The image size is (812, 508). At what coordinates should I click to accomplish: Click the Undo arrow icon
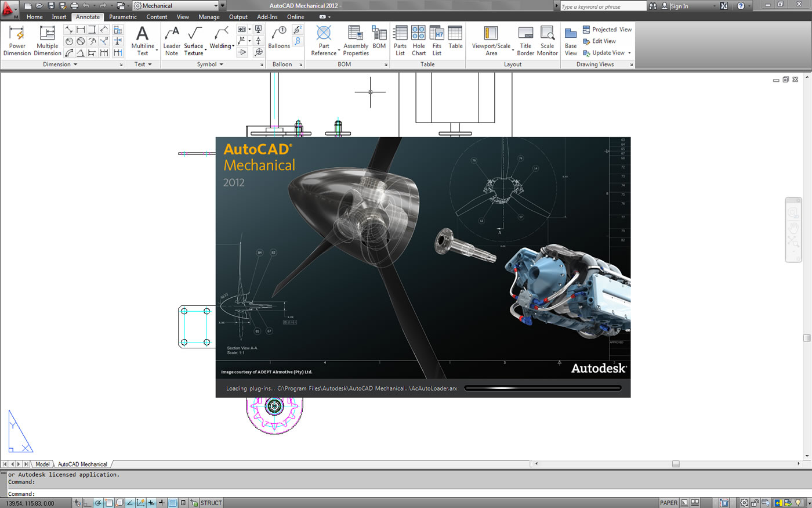86,6
